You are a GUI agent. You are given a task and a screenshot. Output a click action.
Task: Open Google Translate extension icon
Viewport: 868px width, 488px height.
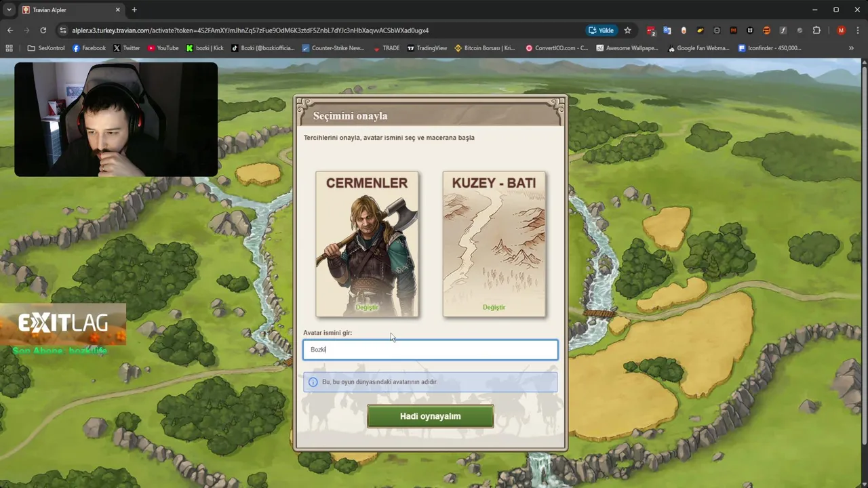pyautogui.click(x=667, y=30)
